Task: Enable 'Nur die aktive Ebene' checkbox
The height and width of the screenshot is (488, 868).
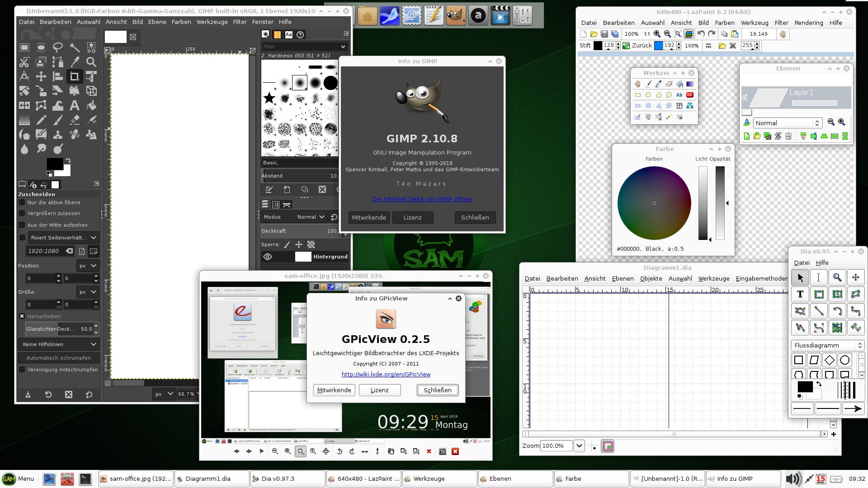Action: point(22,202)
